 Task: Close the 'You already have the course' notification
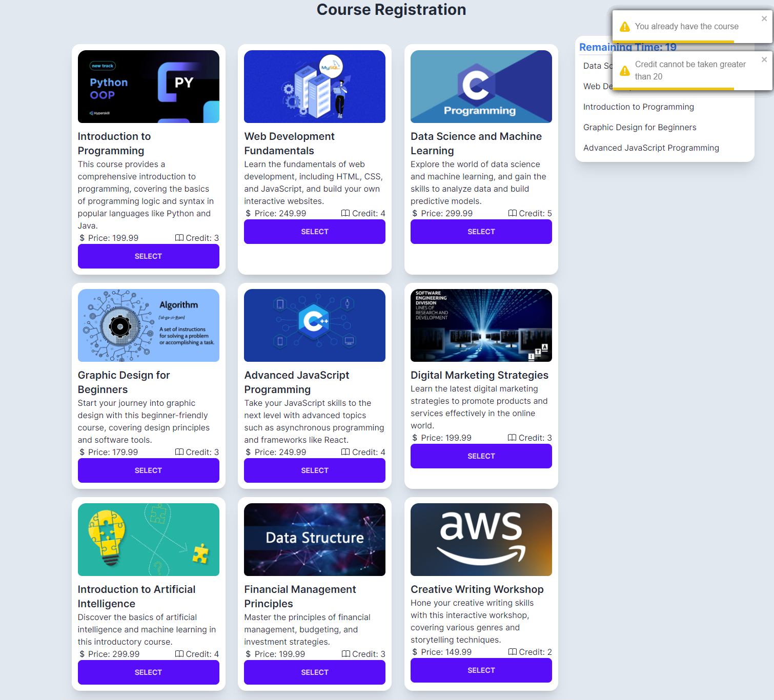click(x=764, y=19)
